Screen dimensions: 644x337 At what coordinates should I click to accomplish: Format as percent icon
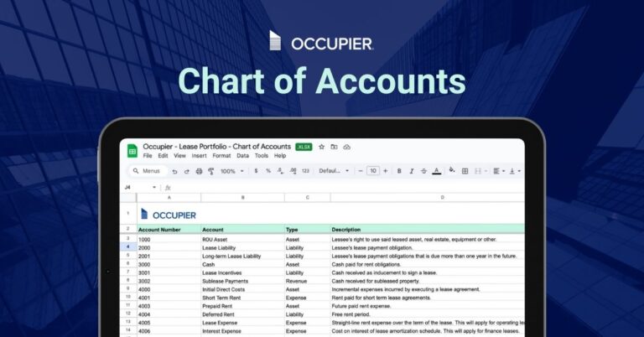pos(267,171)
